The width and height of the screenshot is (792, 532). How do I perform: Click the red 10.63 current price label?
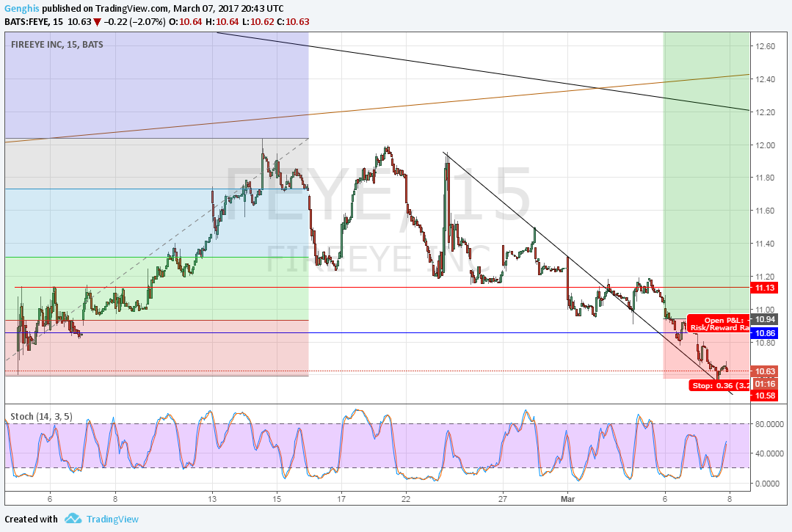click(765, 371)
